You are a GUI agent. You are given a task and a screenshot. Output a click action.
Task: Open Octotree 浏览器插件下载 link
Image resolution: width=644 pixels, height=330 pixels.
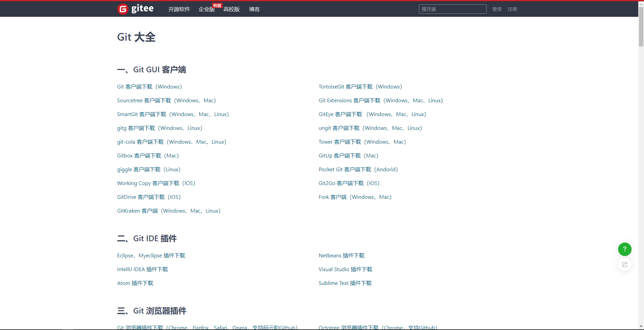click(378, 327)
